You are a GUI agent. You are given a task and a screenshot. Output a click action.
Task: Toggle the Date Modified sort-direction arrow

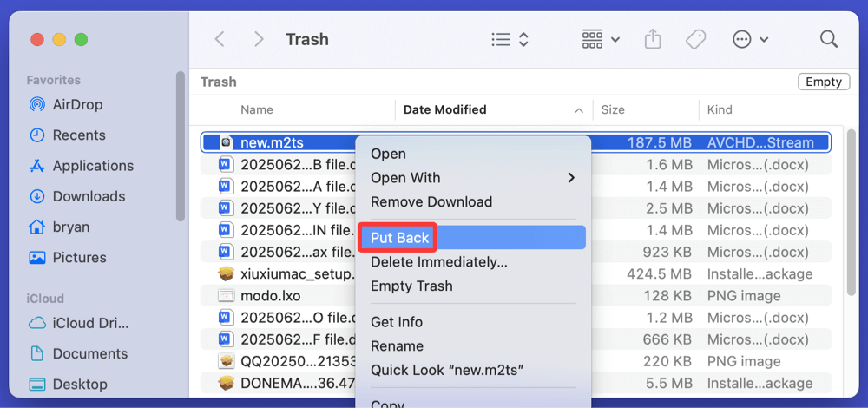pos(579,110)
